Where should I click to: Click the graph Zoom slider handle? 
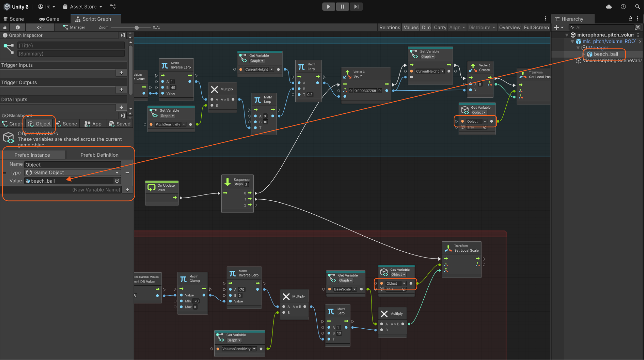(x=137, y=27)
